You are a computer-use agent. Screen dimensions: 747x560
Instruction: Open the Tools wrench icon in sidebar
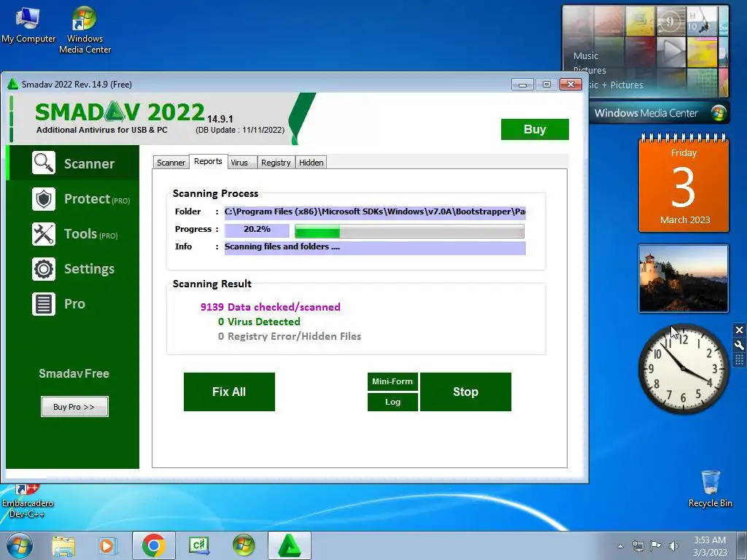pos(44,234)
